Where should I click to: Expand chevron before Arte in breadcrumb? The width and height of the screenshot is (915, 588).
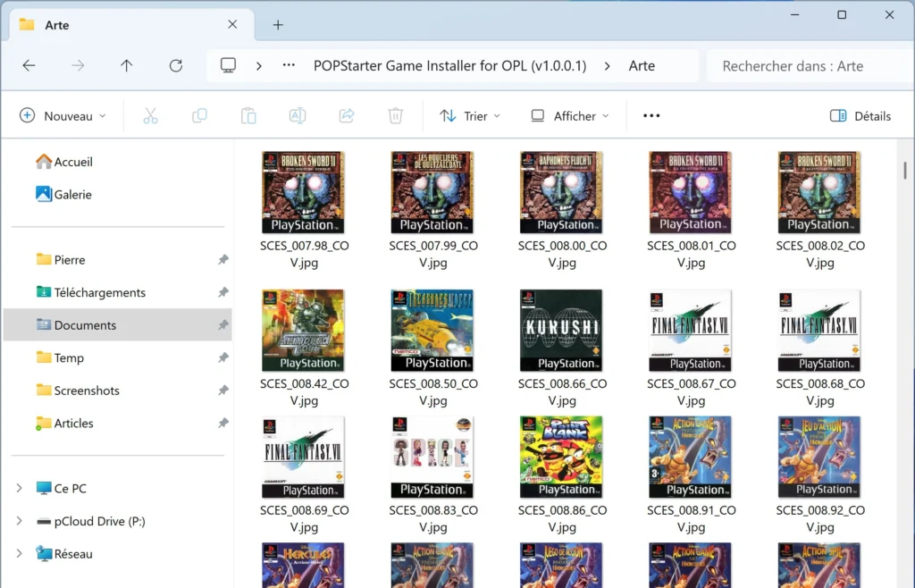[608, 66]
